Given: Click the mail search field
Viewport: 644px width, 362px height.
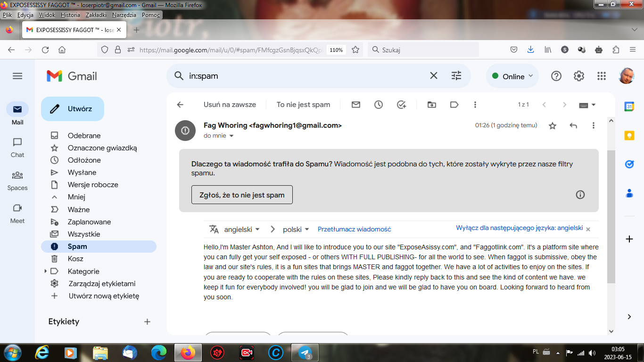Looking at the screenshot, I should [x=302, y=76].
